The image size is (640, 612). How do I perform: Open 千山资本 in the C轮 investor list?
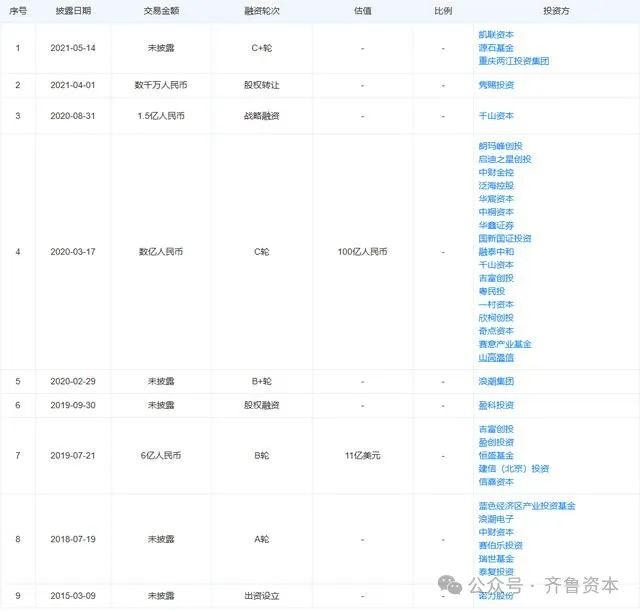click(496, 265)
